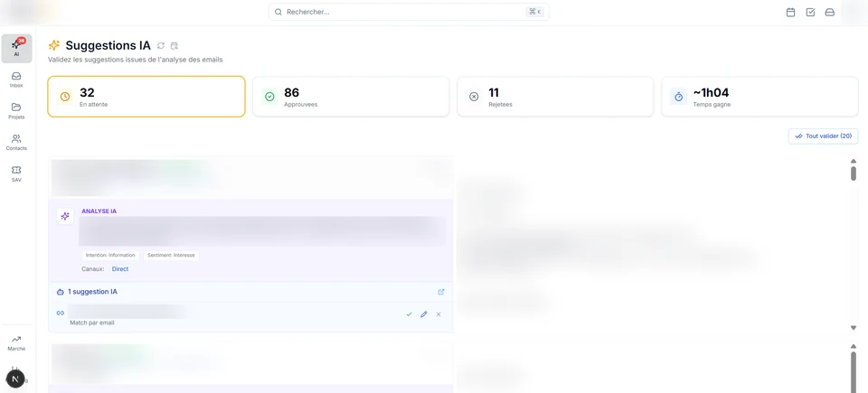Click the round black N badge

[15, 379]
